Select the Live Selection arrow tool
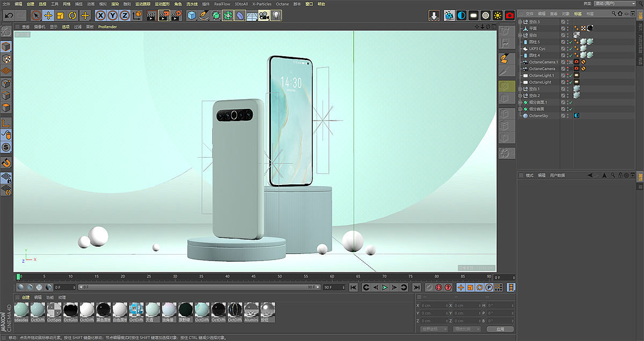644x341 pixels. point(36,16)
